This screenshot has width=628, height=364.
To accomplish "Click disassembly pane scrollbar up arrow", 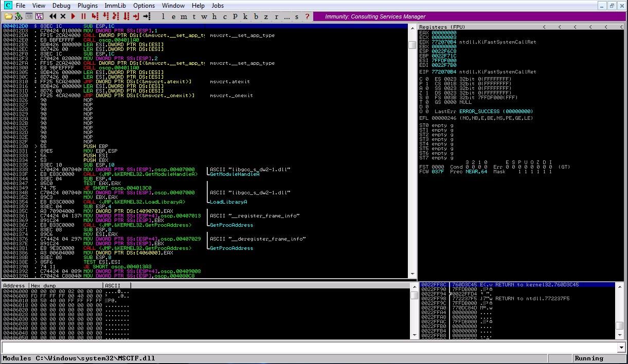I will pos(412,27).
